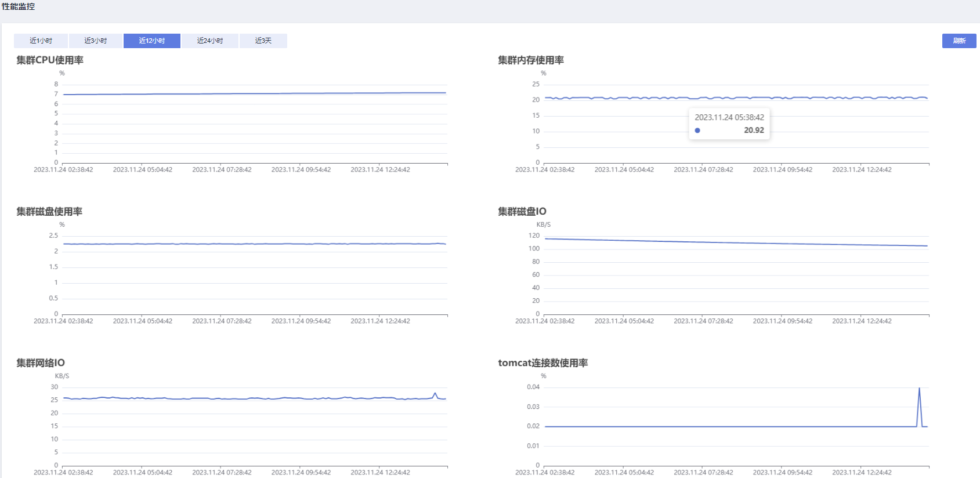Click the spike peak on tomcat connection chart
This screenshot has width=980, height=478.
pos(919,389)
